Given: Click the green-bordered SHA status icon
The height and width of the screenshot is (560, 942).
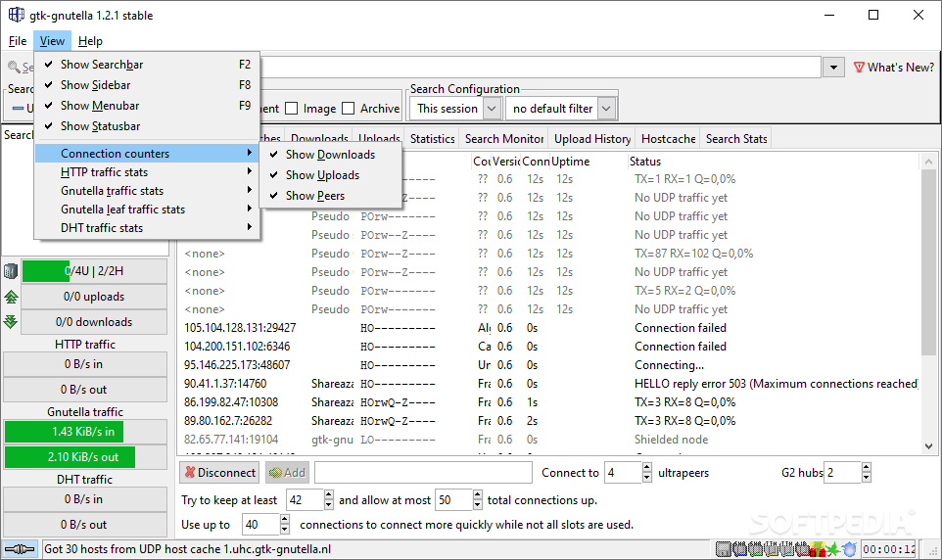Looking at the screenshot, I should tap(755, 549).
